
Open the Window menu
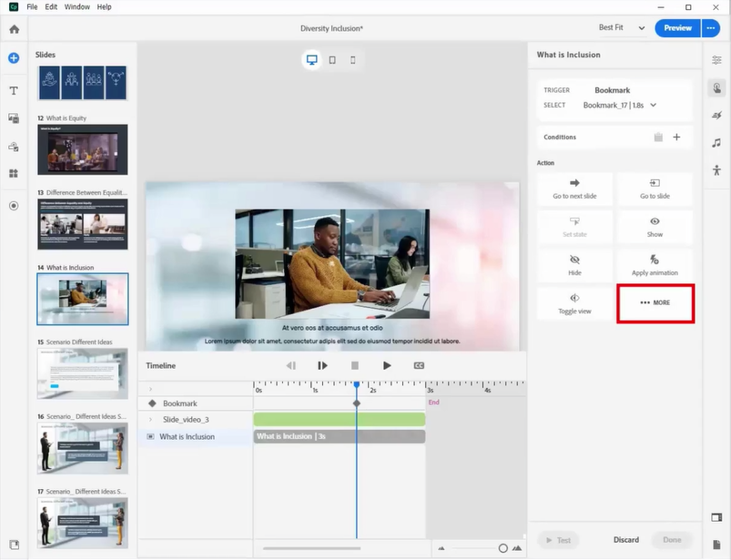pyautogui.click(x=76, y=7)
